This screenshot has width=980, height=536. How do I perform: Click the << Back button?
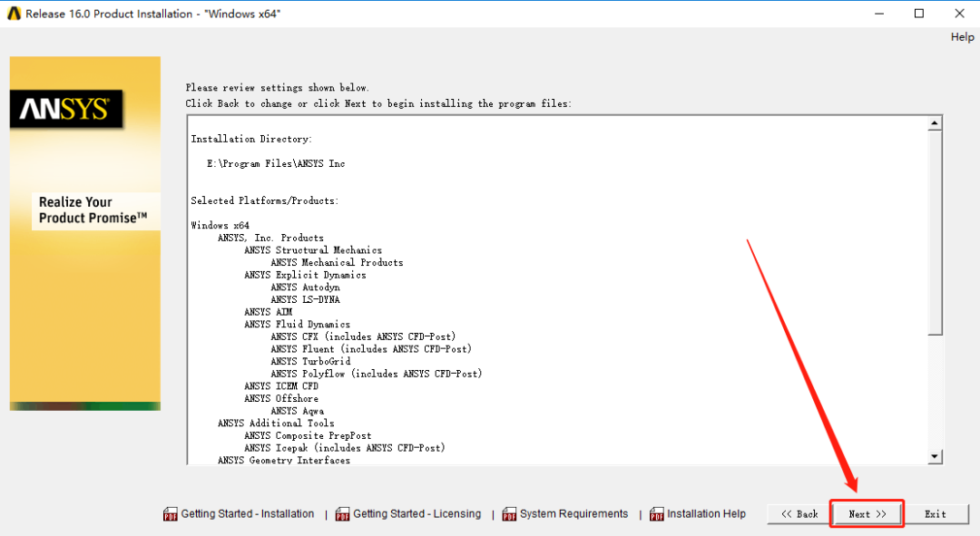(x=799, y=513)
